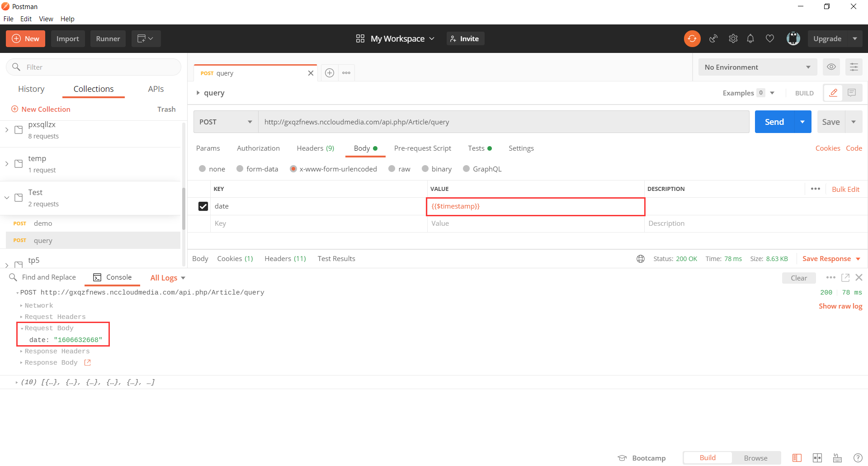Viewport: 868px width, 466px height.
Task: Select the form-data body type
Action: pos(240,169)
